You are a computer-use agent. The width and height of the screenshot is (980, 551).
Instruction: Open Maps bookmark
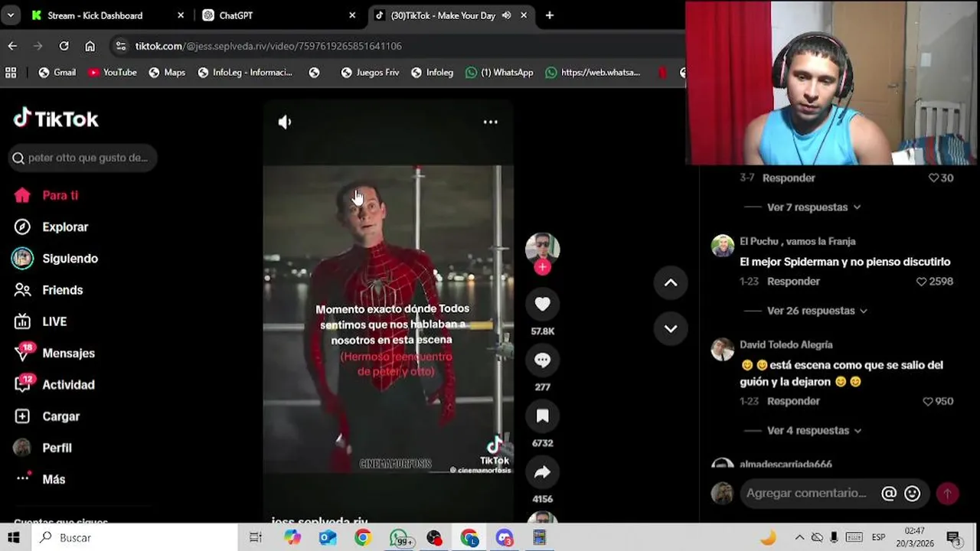point(166,72)
